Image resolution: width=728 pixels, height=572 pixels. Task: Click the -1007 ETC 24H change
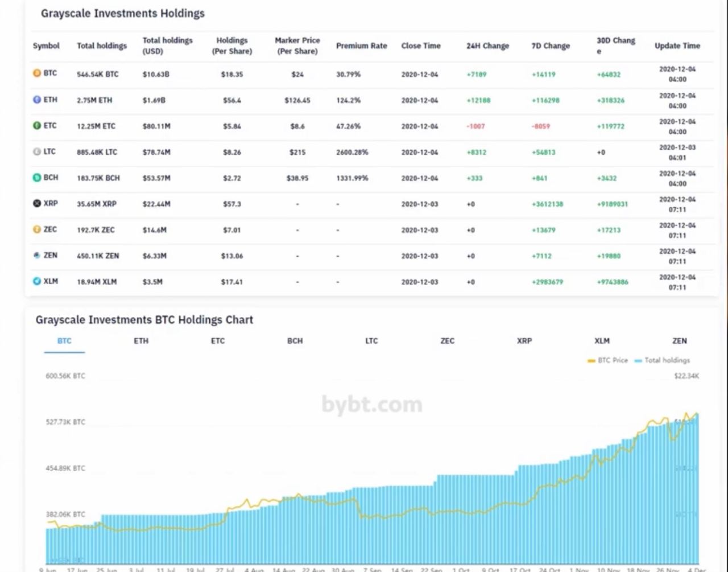coord(475,126)
